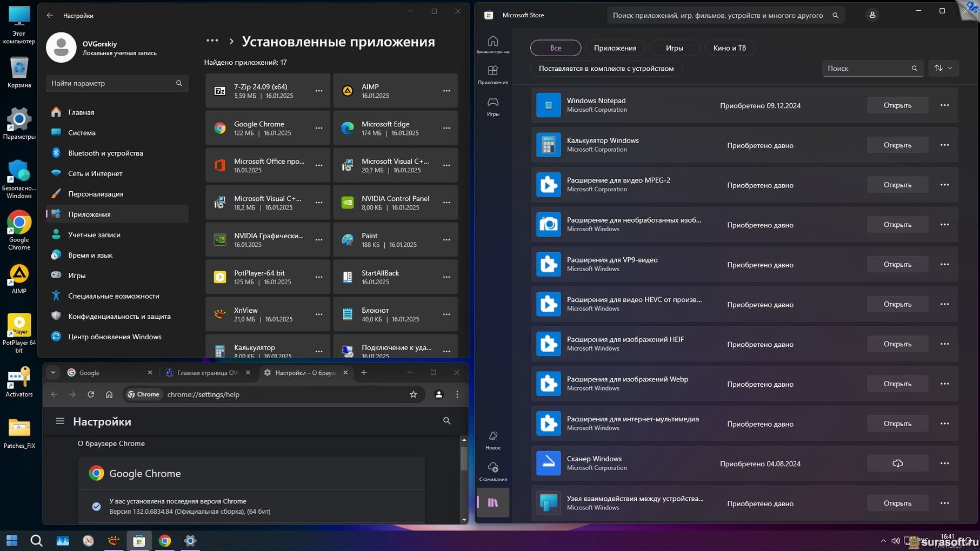Select the Все filter in Store library
The image size is (980, 551).
pyautogui.click(x=556, y=48)
